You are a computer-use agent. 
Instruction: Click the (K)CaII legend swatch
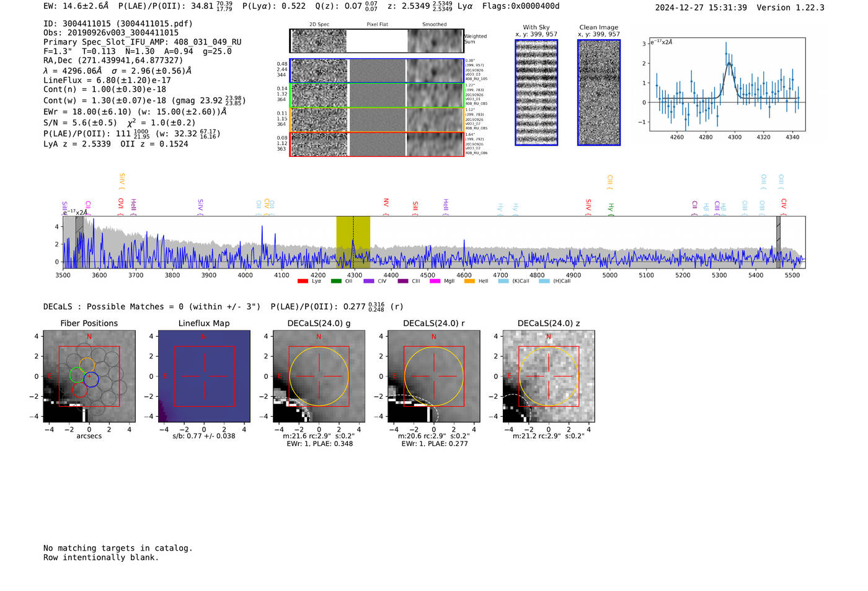tap(503, 282)
